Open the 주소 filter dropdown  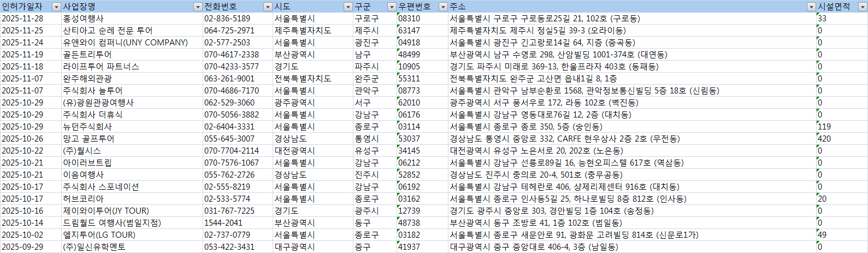811,7
